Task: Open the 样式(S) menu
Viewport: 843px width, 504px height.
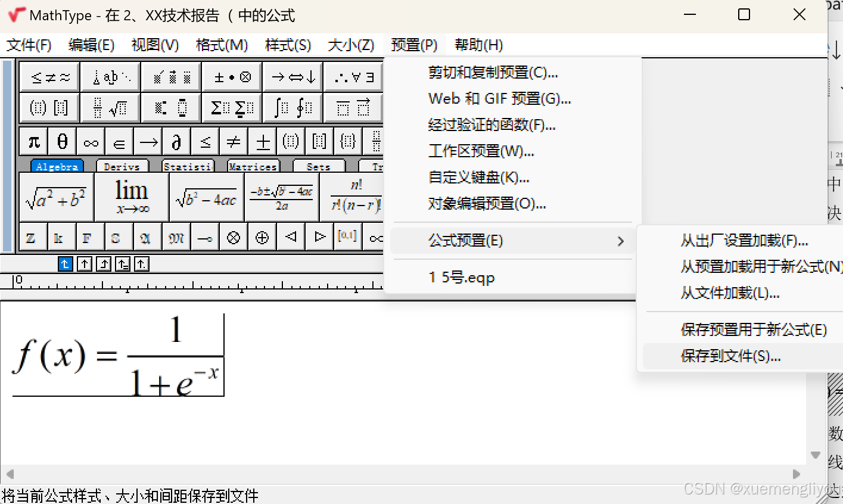Action: click(288, 45)
